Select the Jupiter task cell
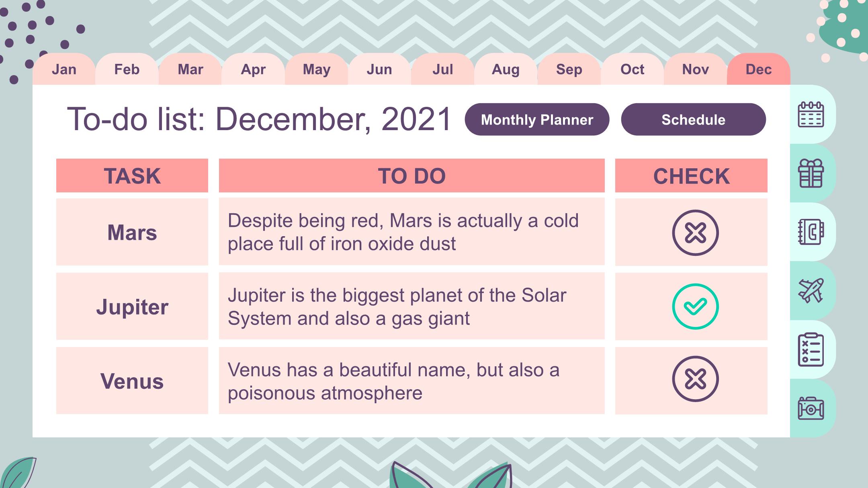 coord(132,306)
